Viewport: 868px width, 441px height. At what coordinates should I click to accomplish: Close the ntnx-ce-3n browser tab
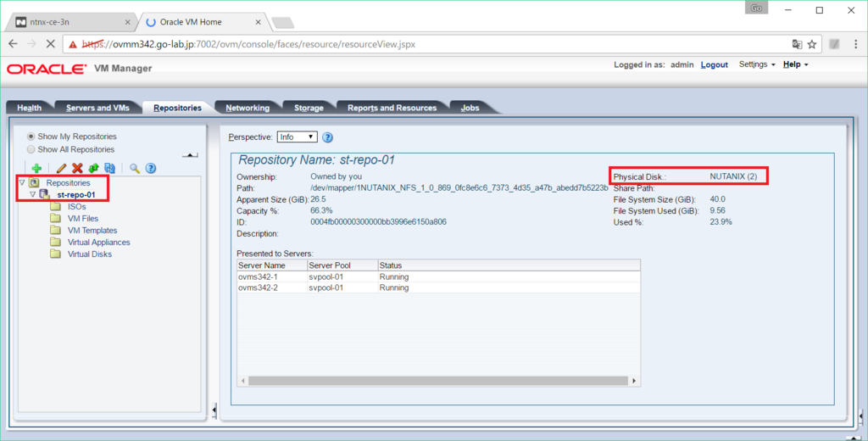pos(128,22)
